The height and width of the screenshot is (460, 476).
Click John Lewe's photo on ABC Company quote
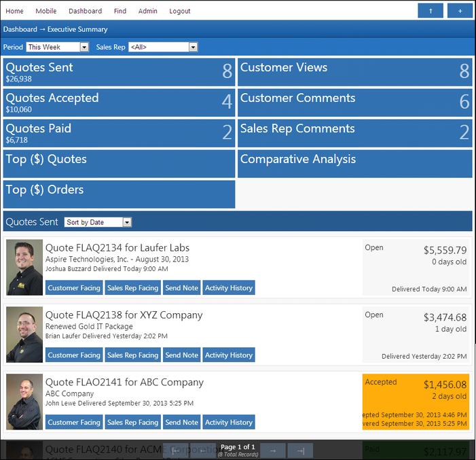point(24,402)
